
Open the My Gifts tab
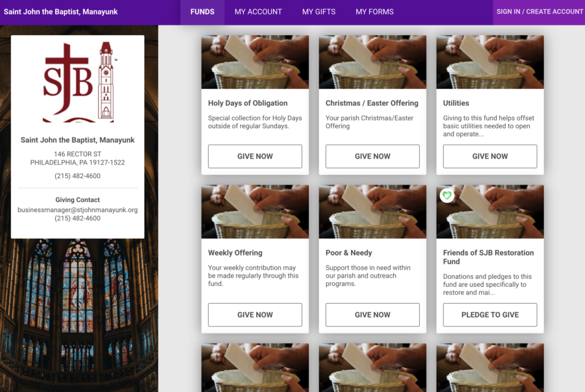point(318,12)
